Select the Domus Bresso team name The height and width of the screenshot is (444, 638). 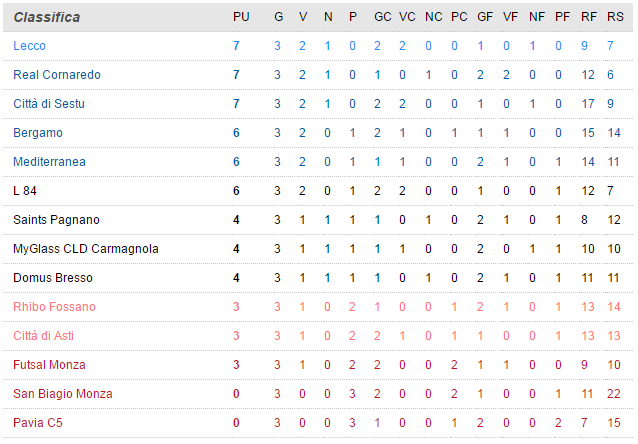(x=52, y=278)
